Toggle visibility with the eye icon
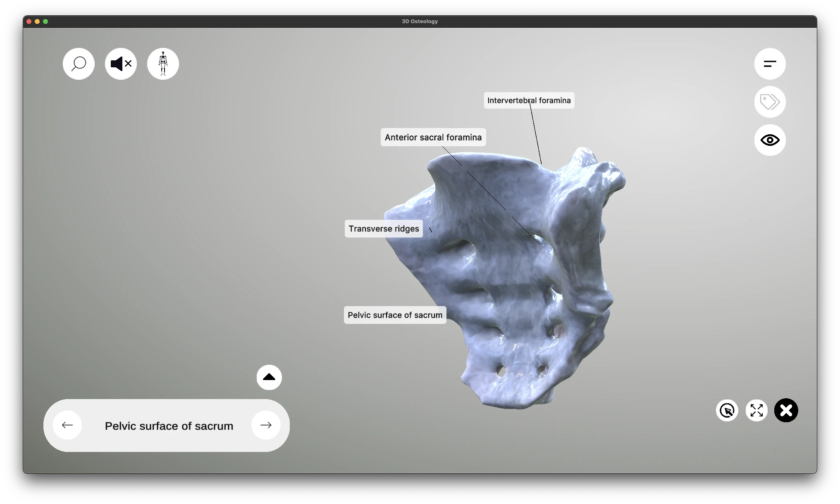The height and width of the screenshot is (504, 840). (x=770, y=140)
